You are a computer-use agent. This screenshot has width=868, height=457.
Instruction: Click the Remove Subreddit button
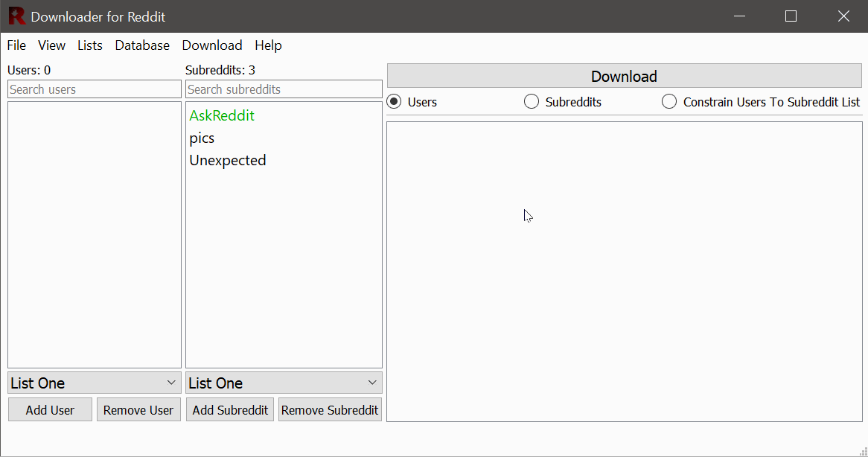pyautogui.click(x=330, y=410)
